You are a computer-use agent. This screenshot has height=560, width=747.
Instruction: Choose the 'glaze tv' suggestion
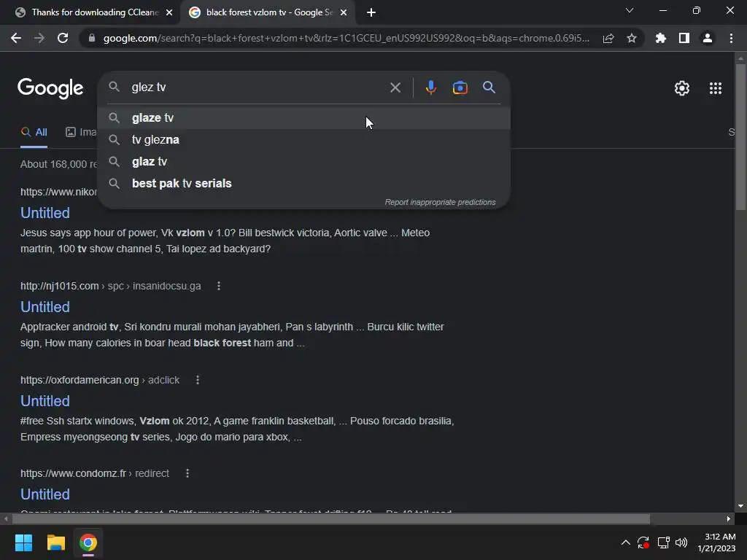(x=304, y=117)
